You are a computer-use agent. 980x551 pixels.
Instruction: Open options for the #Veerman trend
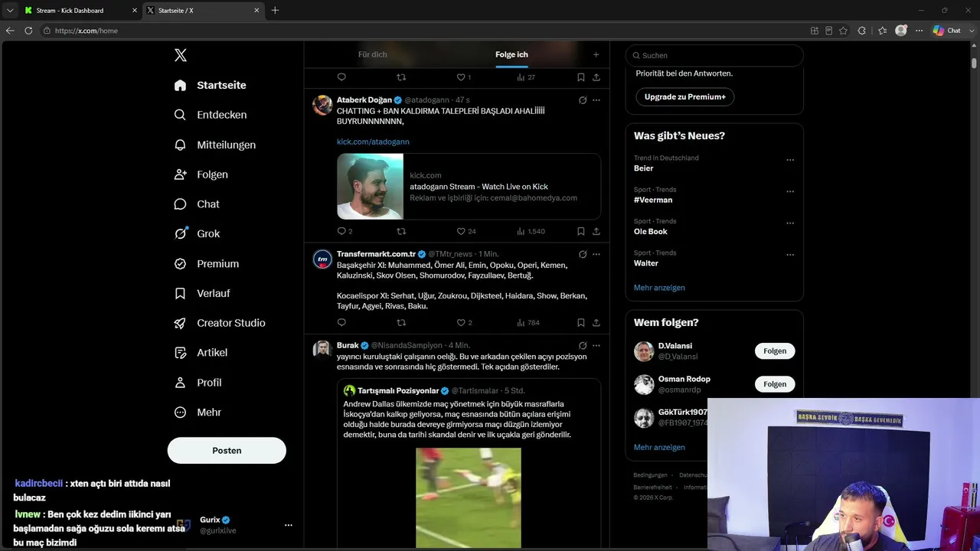[790, 191]
